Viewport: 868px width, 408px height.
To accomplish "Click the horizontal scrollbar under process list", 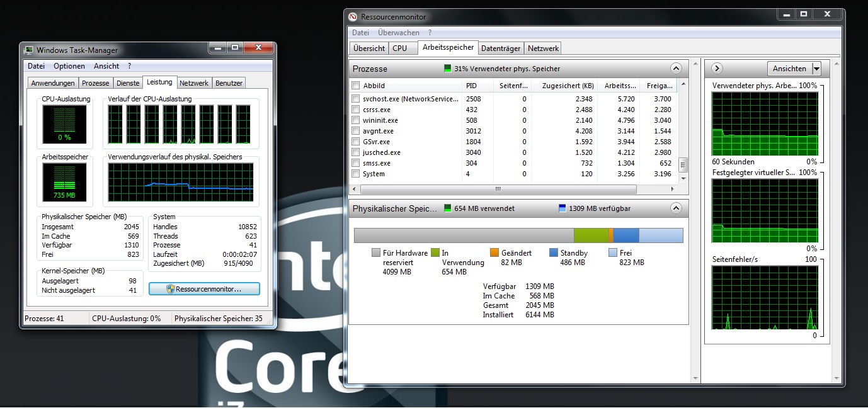I will tap(498, 189).
